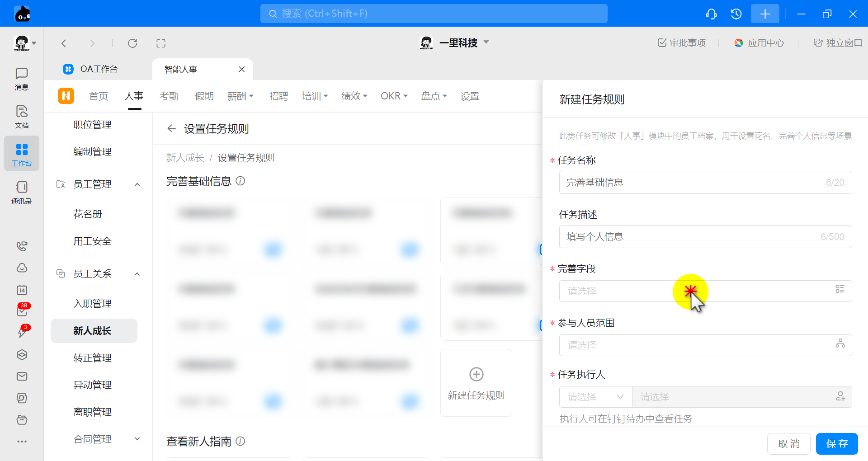Open the history clock icon
Viewport: 868px width, 461px height.
click(736, 14)
